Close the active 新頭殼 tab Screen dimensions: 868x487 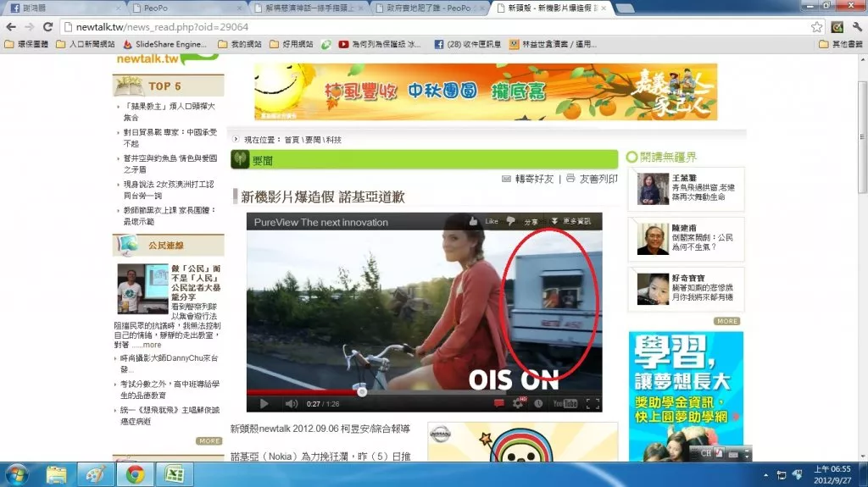pos(604,8)
